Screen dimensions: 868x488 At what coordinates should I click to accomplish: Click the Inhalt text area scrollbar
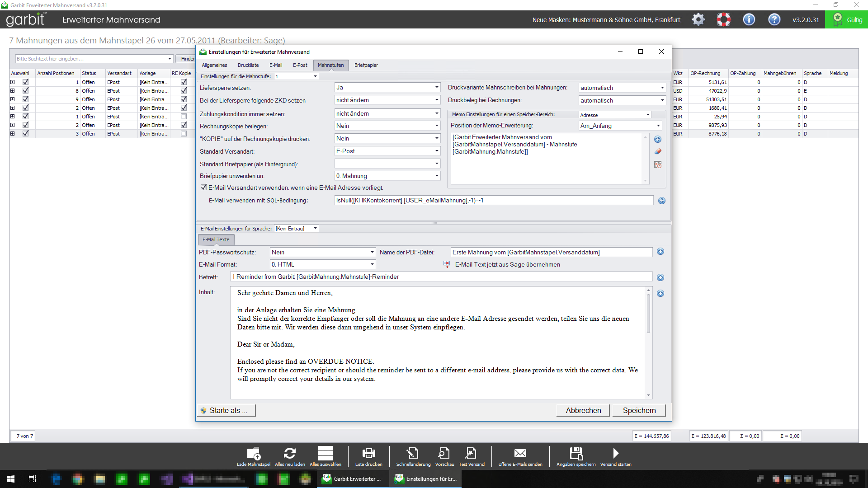pos(648,314)
